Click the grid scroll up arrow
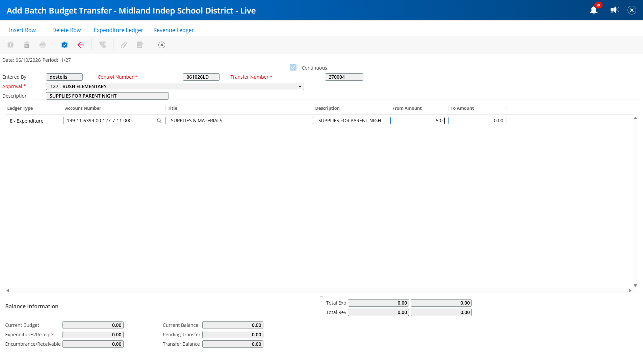The width and height of the screenshot is (643, 364). coord(635,118)
